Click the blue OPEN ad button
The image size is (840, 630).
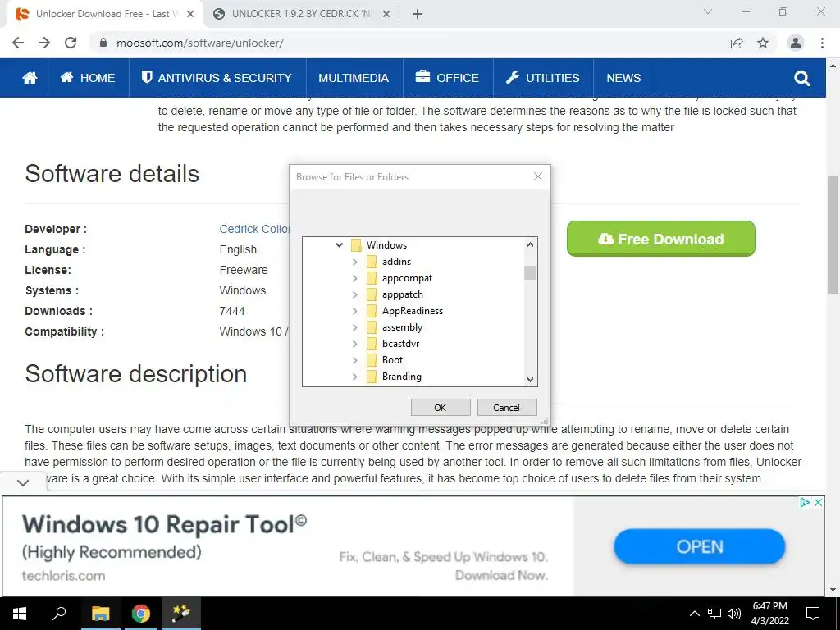click(700, 547)
